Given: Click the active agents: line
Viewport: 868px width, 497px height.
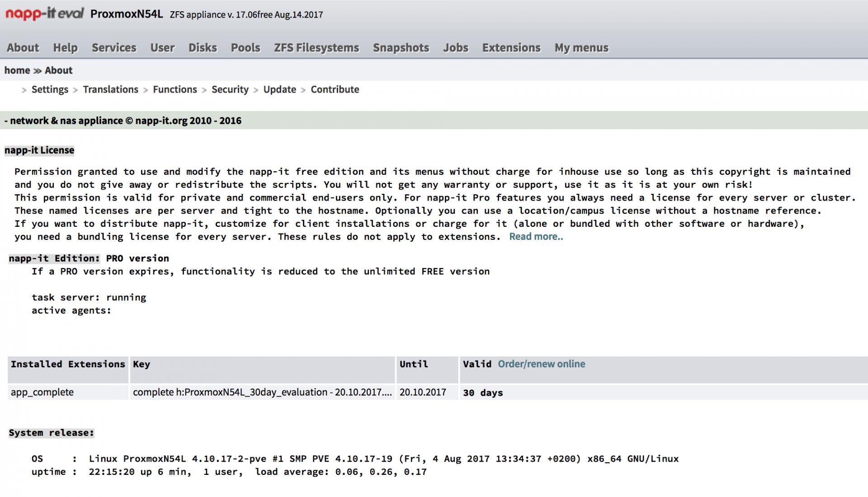Looking at the screenshot, I should click(x=71, y=310).
